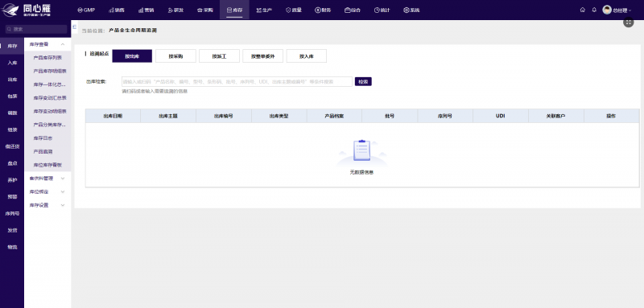Open the GMP module
This screenshot has height=308, width=644.
click(86, 10)
